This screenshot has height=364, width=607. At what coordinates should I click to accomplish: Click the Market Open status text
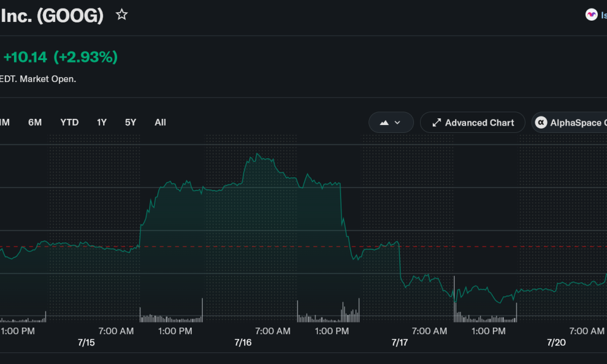point(48,79)
